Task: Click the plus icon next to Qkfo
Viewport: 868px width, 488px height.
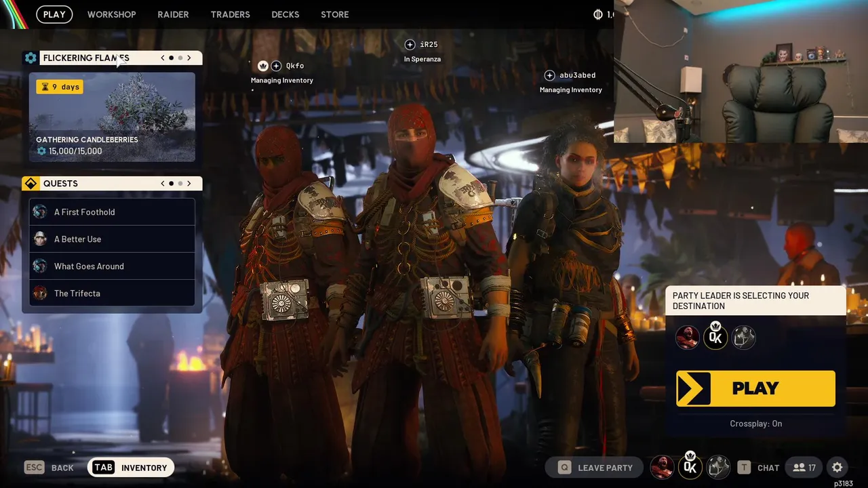Action: coord(276,66)
